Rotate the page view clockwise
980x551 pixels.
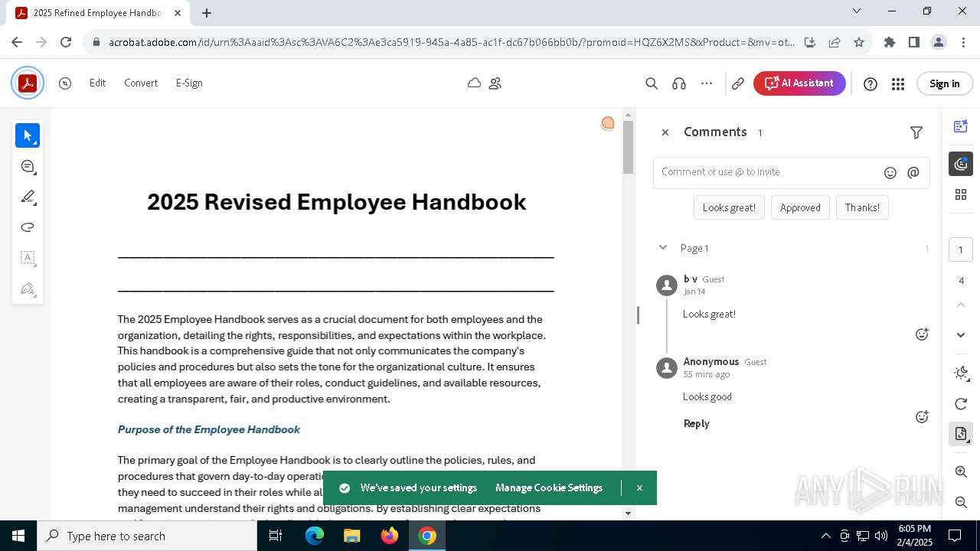[x=961, y=404]
